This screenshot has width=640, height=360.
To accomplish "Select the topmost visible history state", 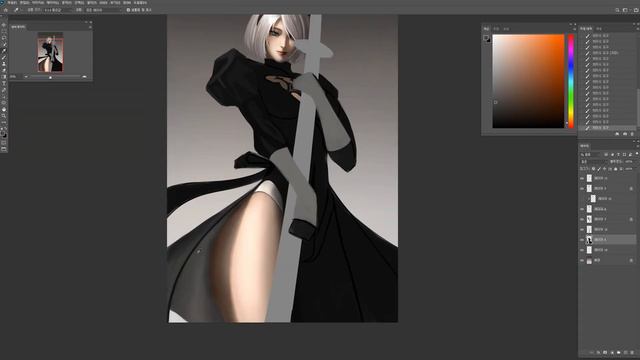I will 607,36.
